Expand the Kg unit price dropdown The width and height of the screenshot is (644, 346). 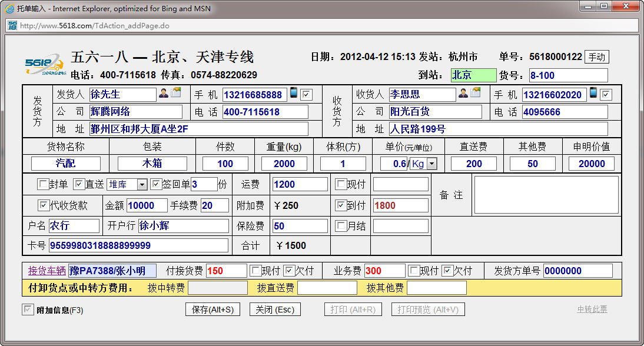tap(431, 164)
